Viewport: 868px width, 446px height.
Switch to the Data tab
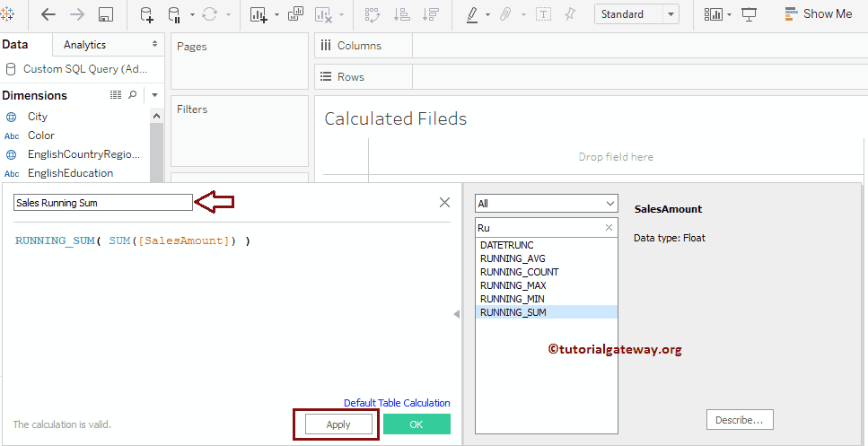tap(15, 45)
